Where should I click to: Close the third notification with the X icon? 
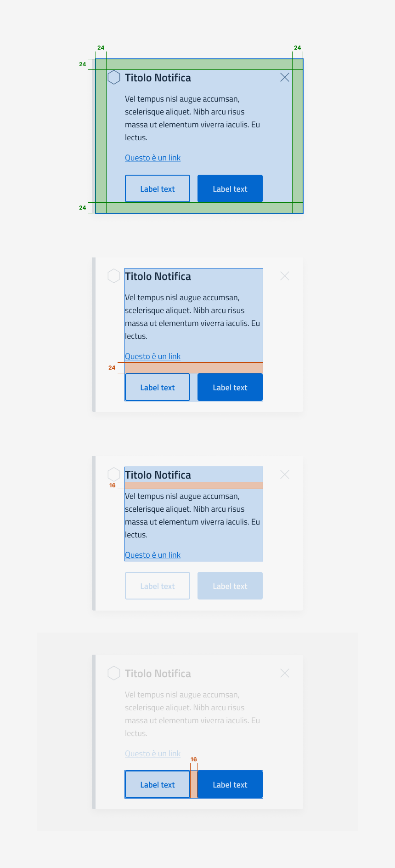[284, 474]
